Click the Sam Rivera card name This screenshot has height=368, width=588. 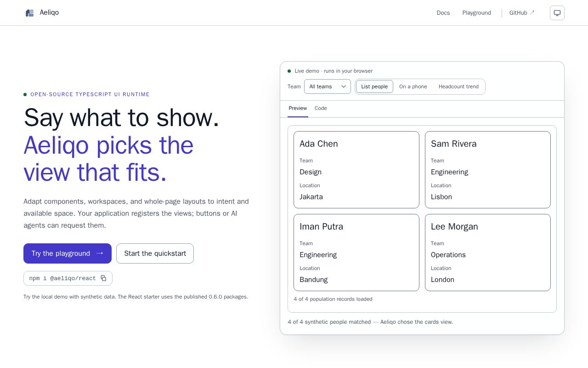click(454, 144)
